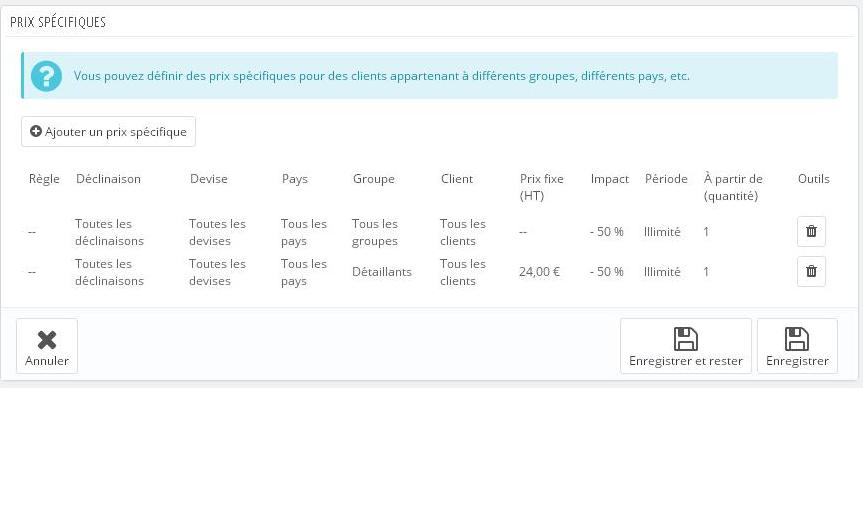Screen dimensions: 863x512
Task: Click the Impact column header
Action: (609, 179)
